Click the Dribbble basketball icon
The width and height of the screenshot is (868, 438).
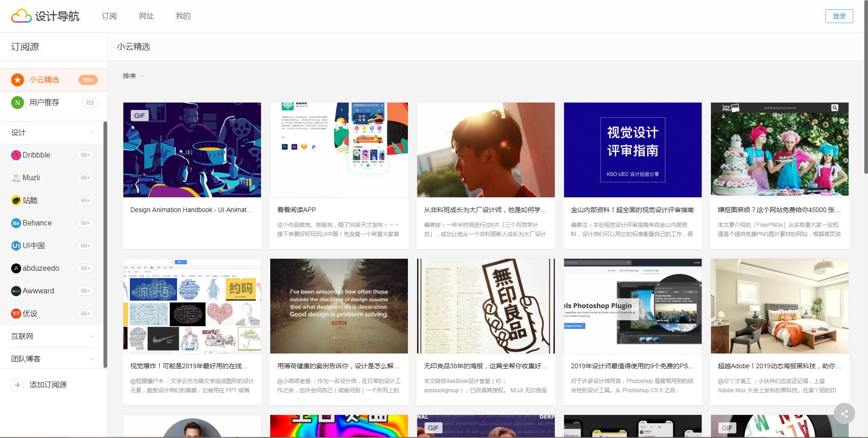point(16,155)
